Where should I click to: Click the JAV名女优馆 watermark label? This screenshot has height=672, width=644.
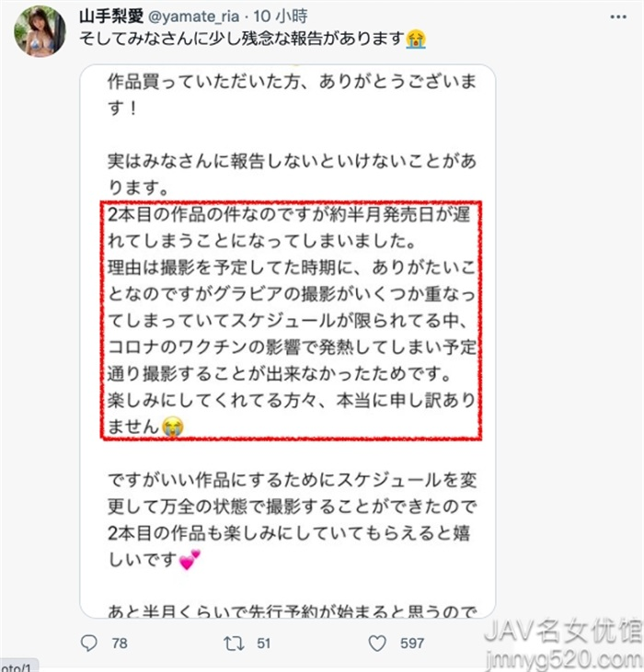point(563,632)
